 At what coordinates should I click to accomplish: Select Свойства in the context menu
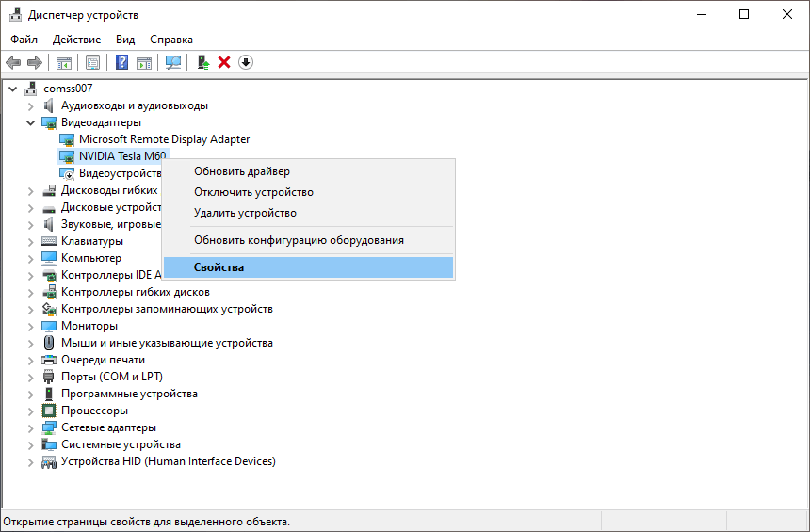pos(308,267)
